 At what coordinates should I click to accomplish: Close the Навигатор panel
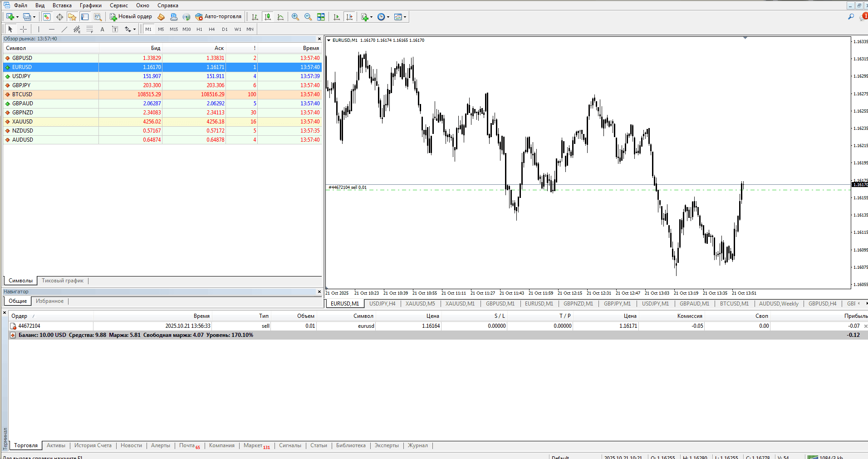(319, 291)
